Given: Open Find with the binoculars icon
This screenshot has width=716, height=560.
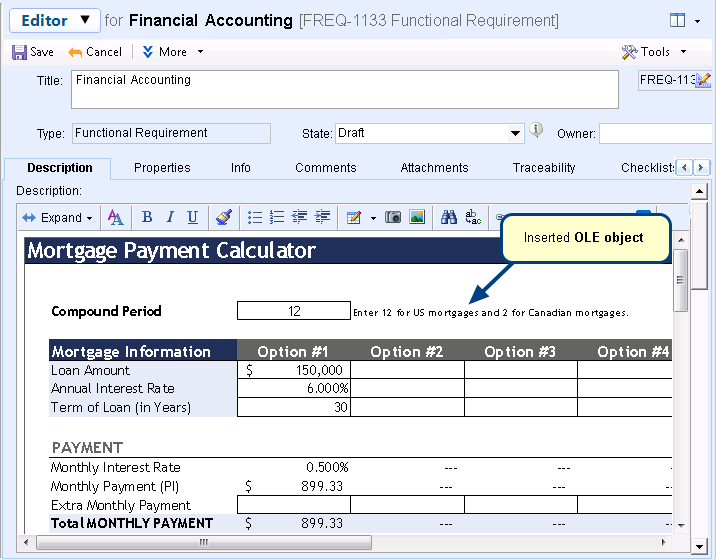Looking at the screenshot, I should tap(449, 217).
